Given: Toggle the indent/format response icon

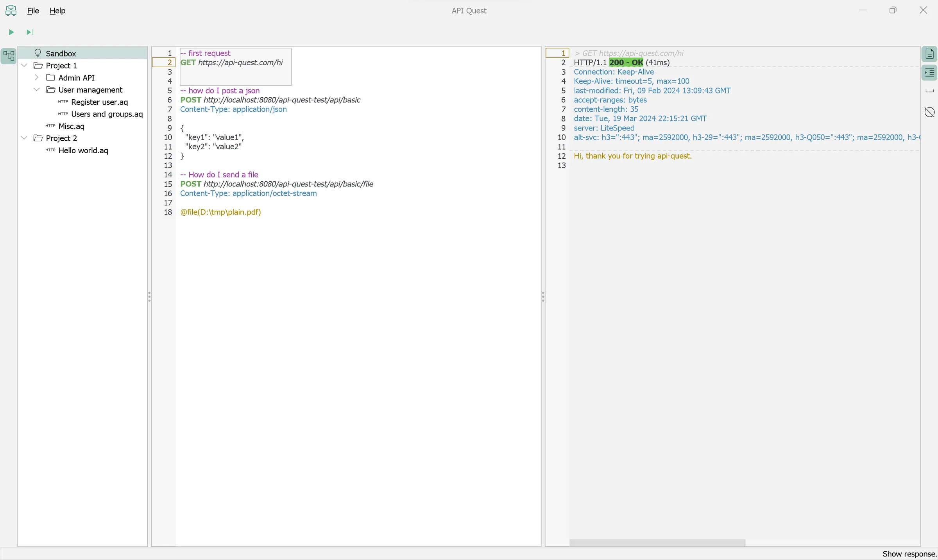Looking at the screenshot, I should (x=929, y=73).
